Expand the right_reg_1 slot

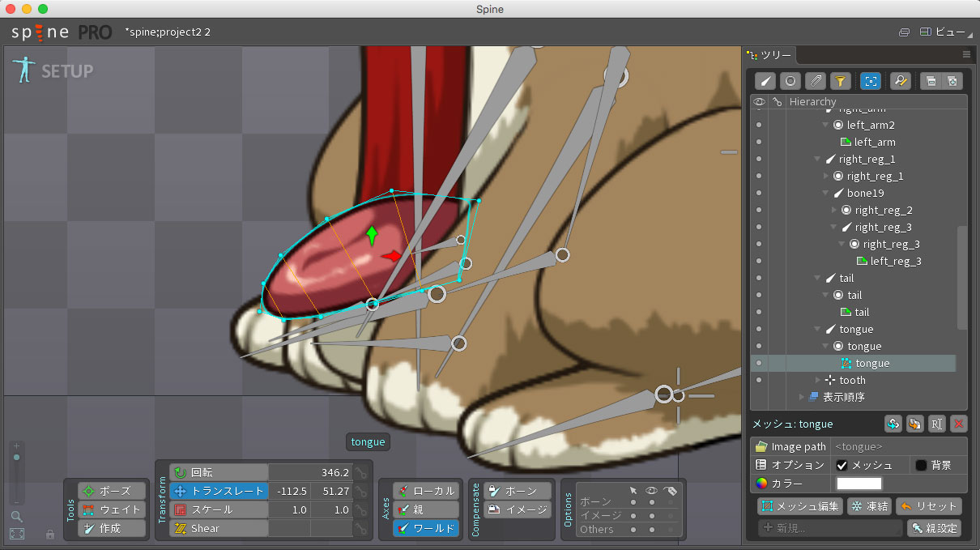tap(826, 176)
